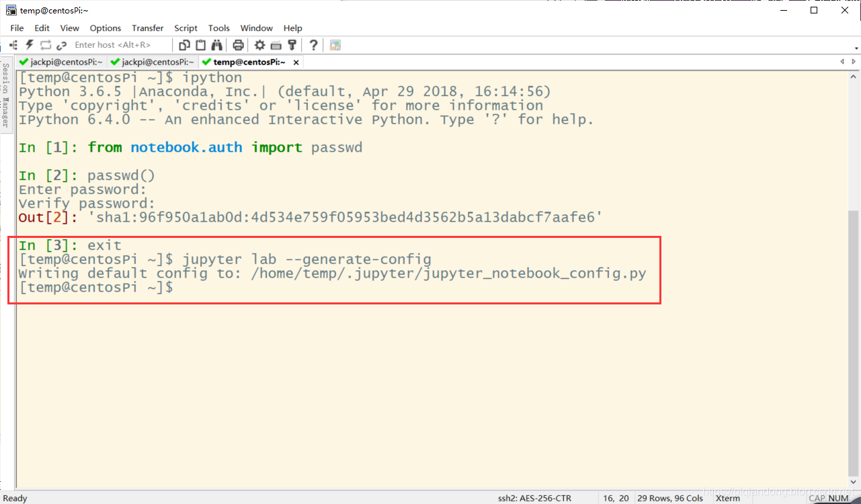Click the 'from notebook.auth import passwd' line
This screenshot has width=861, height=504.
(x=190, y=148)
